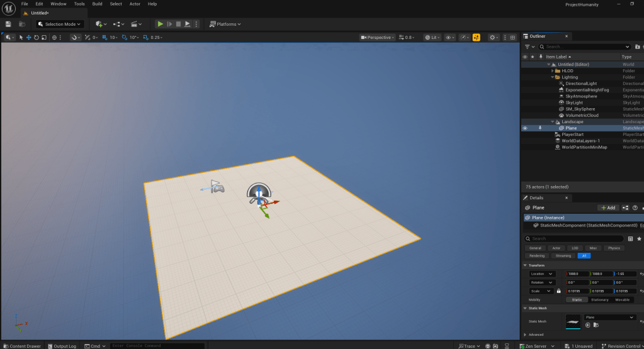Open the property matrix grid icon in Details

click(630, 239)
